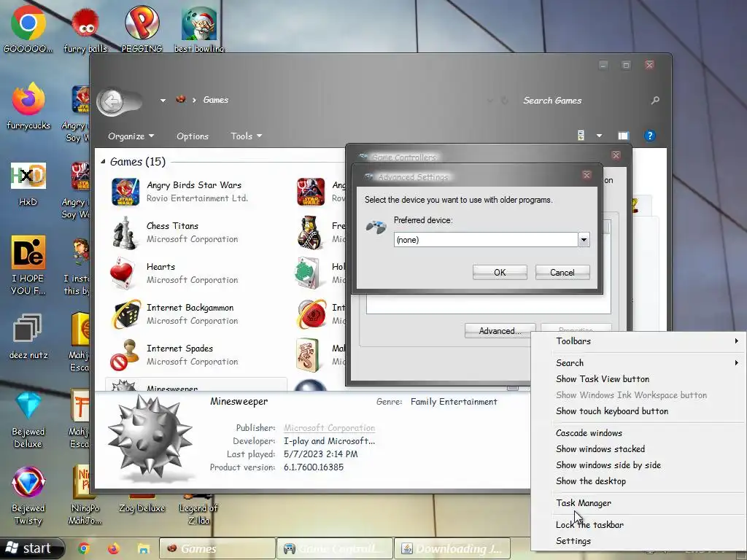
Task: Open the Preferred device dropdown arrow
Action: [584, 239]
